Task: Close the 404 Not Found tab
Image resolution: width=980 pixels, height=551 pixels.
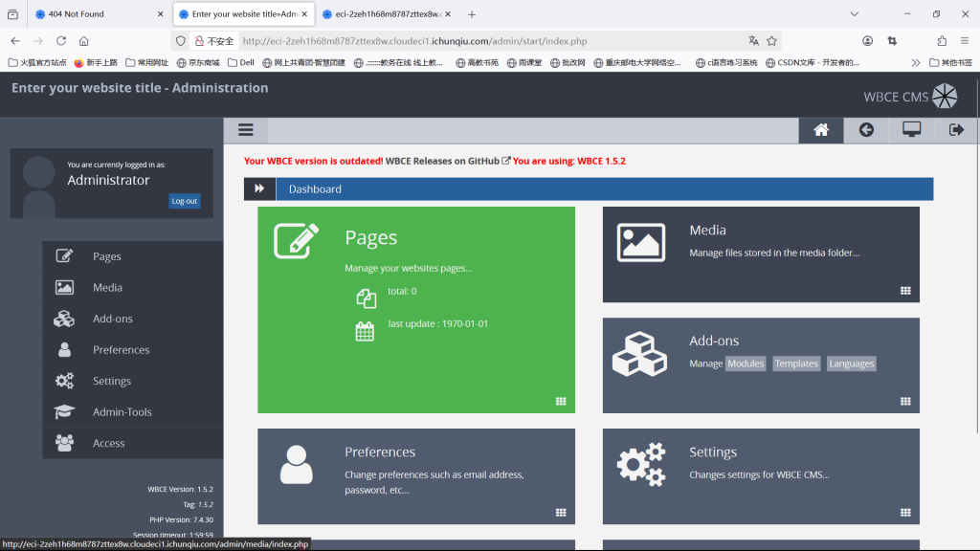Action: [160, 13]
